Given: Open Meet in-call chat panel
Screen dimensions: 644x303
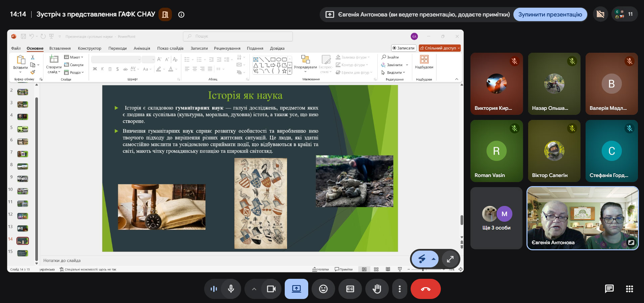Looking at the screenshot, I should click(609, 289).
